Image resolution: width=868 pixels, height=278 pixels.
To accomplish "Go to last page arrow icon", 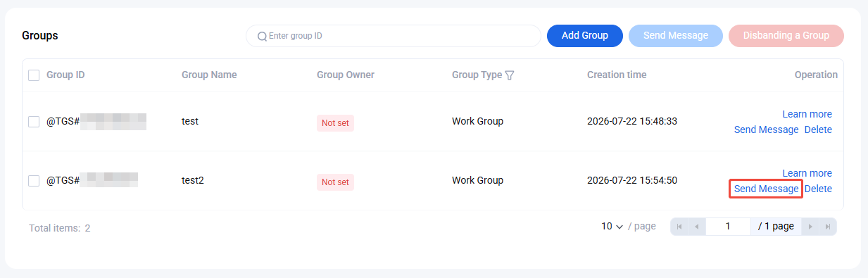I will click(x=828, y=227).
